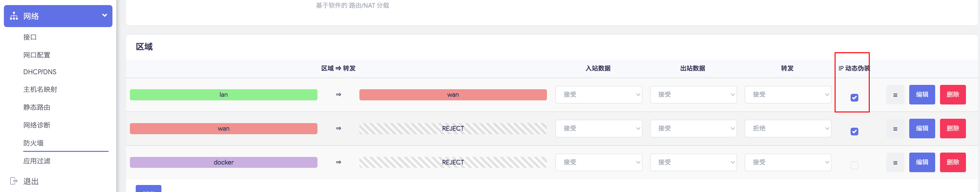980x192 pixels.
Task: Open the docker zone 出站数据 dropdown
Action: pos(693,162)
